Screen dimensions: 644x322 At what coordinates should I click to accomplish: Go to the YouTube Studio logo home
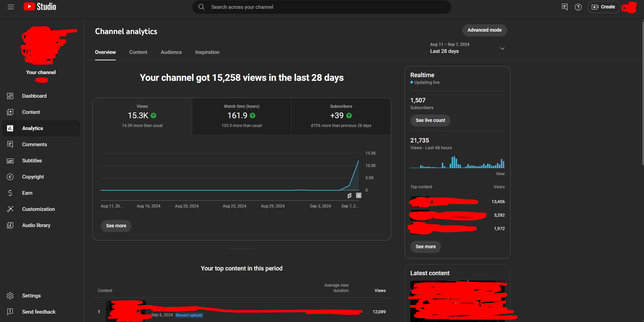click(40, 7)
